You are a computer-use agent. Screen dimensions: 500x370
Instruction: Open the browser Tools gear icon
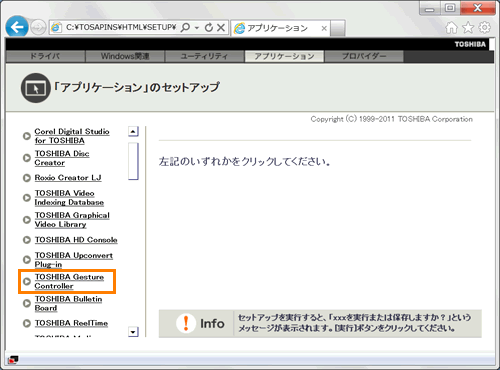[x=485, y=28]
